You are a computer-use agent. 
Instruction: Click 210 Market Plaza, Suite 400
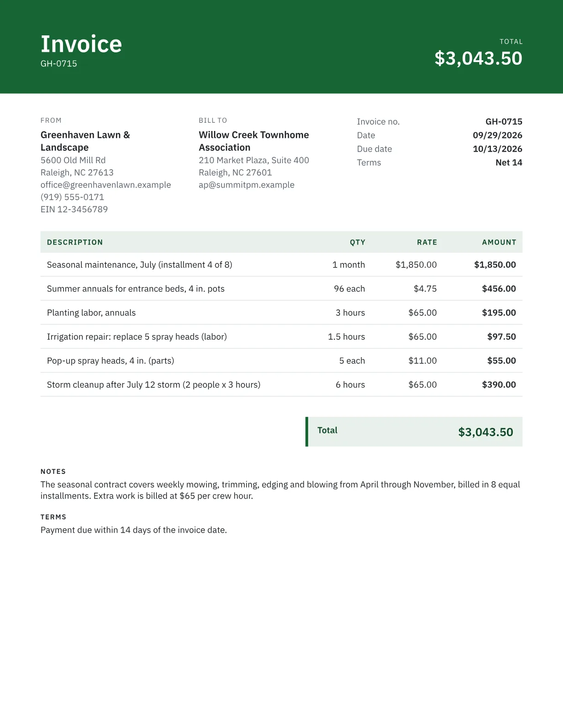pos(254,160)
